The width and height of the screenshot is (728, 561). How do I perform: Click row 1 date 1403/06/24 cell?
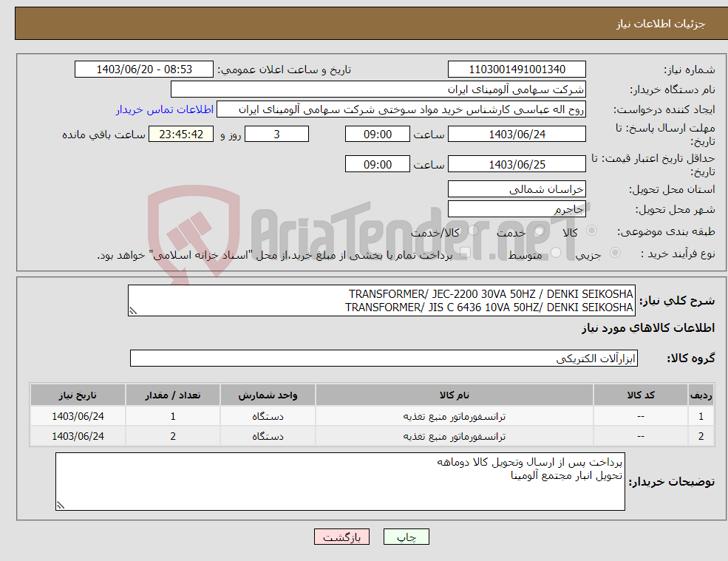tap(78, 417)
